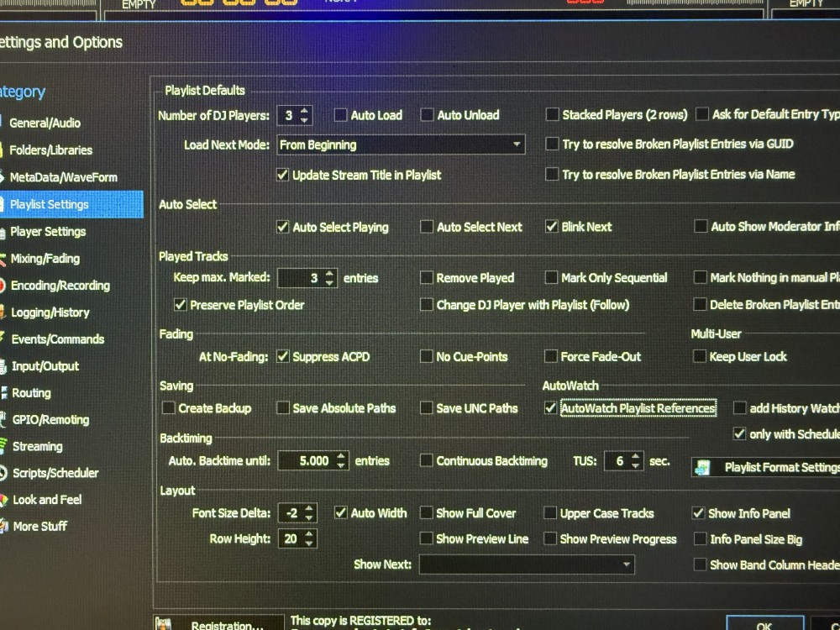Open Playlist Format Settings button
This screenshot has height=630, width=840.
766,468
